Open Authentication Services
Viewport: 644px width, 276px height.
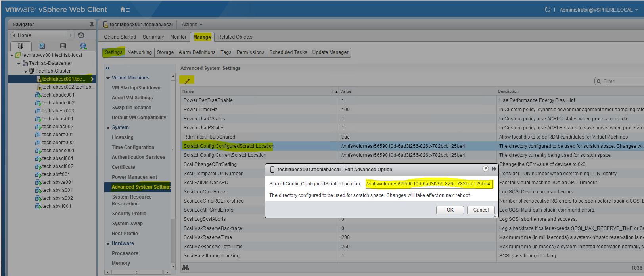138,157
